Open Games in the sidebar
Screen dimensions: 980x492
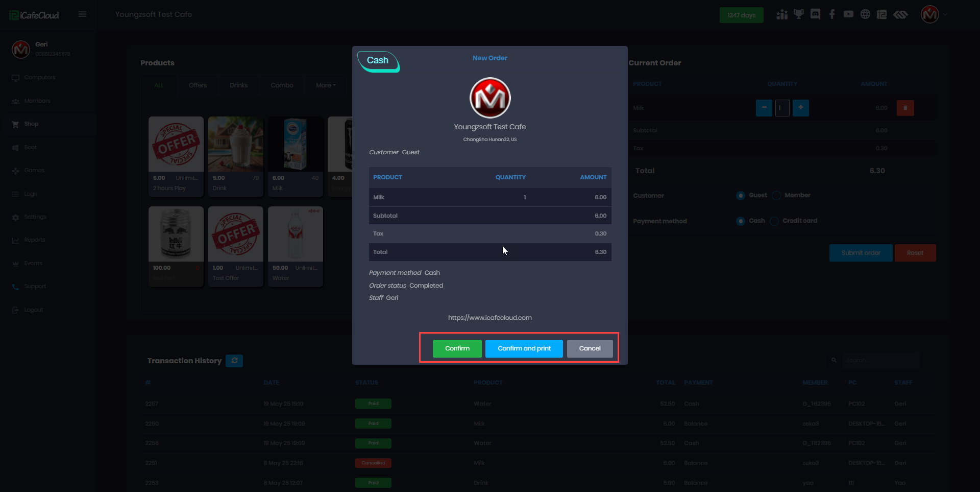[x=34, y=171]
